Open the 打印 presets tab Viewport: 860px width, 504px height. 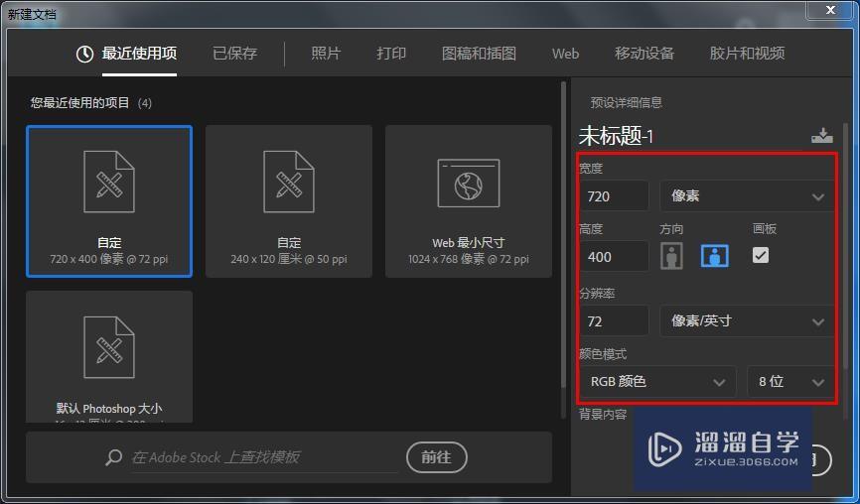click(391, 54)
